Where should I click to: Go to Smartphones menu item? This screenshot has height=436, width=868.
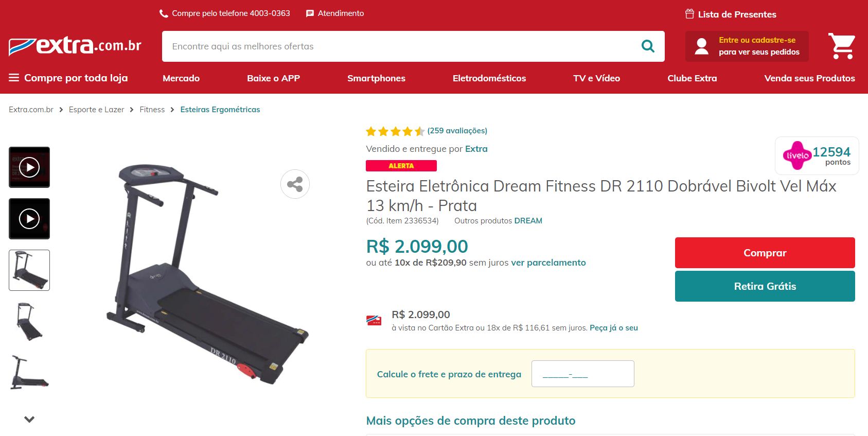point(376,78)
